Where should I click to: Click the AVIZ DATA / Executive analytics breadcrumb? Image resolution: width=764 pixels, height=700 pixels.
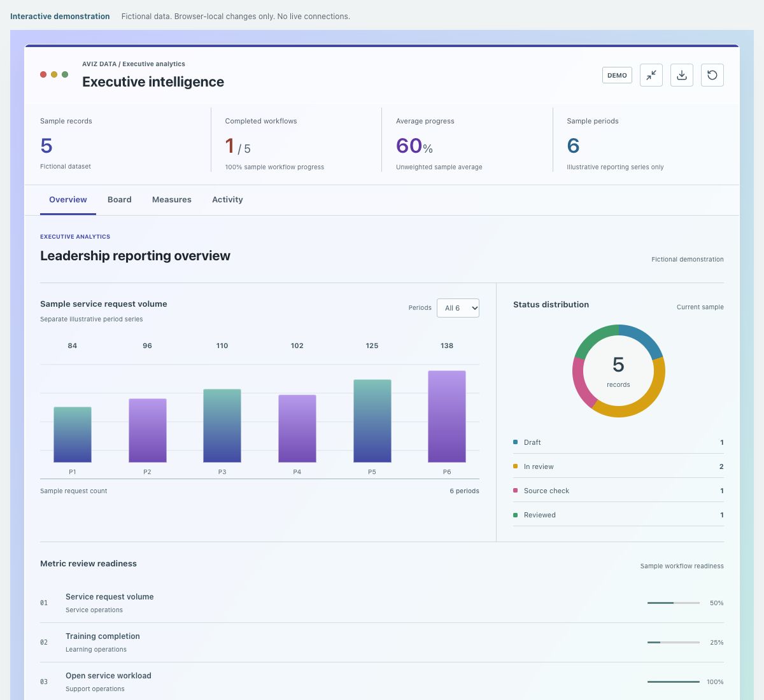click(134, 64)
